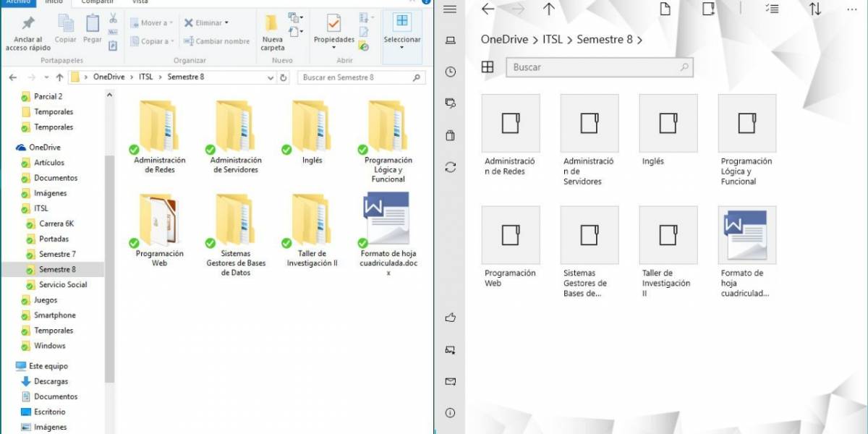Open the Archivo menu tab
Screen dimensions: 868x434
point(17,2)
